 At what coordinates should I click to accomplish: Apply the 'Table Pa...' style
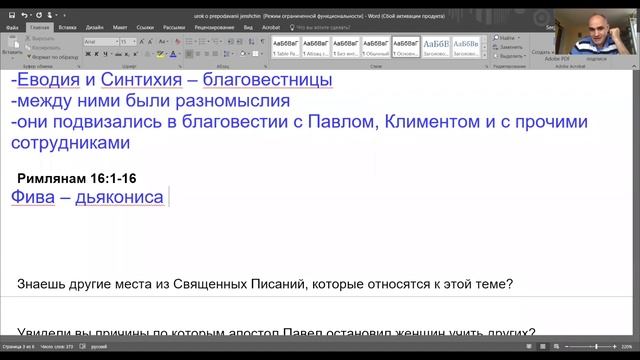[285, 47]
